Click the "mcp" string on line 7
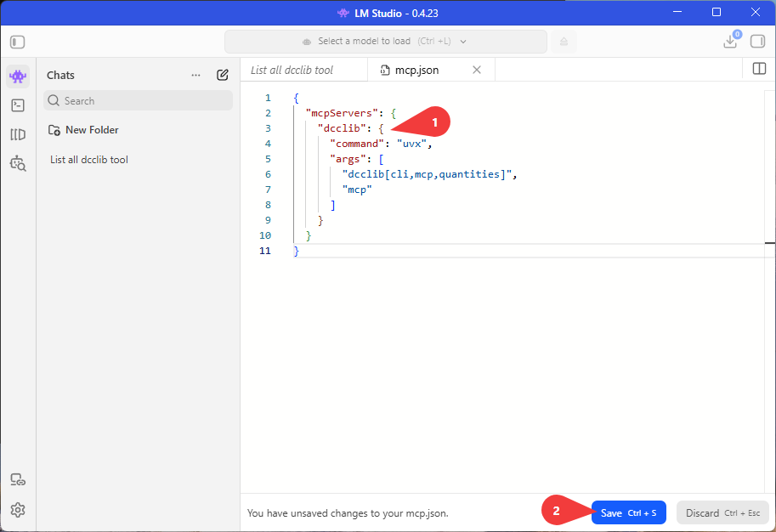 (357, 190)
